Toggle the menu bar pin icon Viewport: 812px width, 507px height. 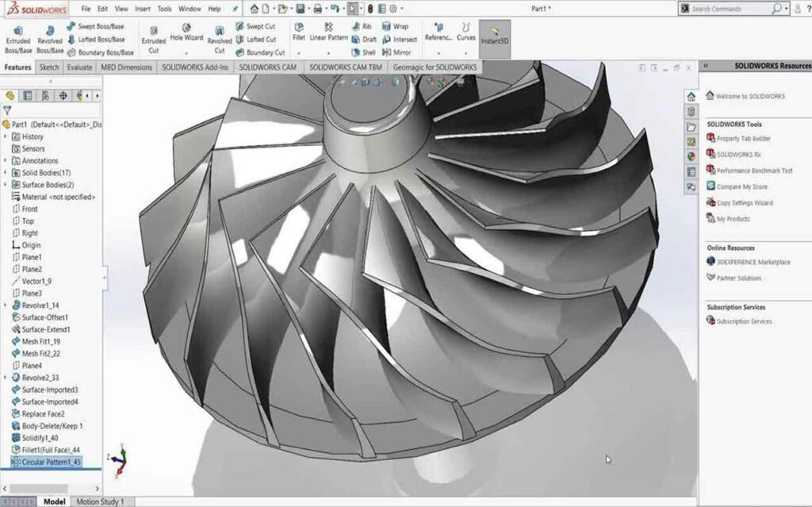235,9
